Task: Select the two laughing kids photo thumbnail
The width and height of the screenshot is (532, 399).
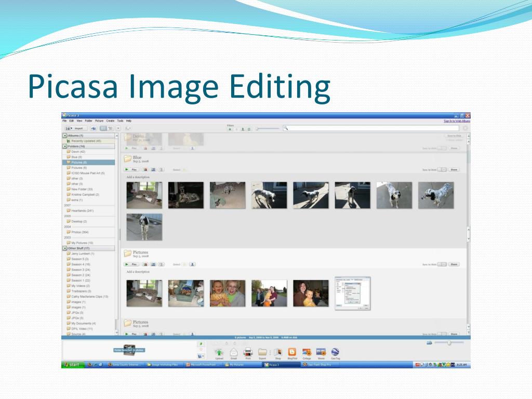Action: coord(228,293)
